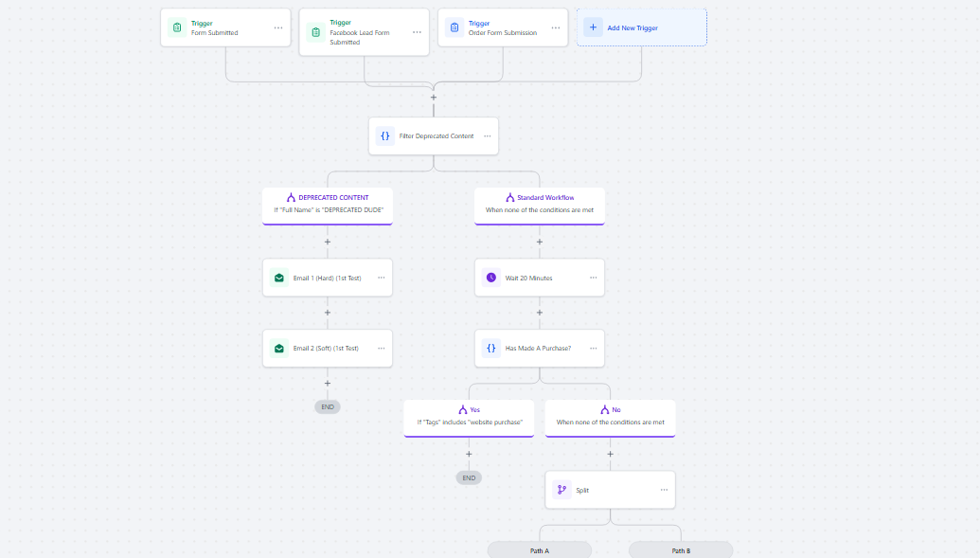Click the plus icon on Add New Trigger
The width and height of the screenshot is (980, 558).
tap(593, 27)
